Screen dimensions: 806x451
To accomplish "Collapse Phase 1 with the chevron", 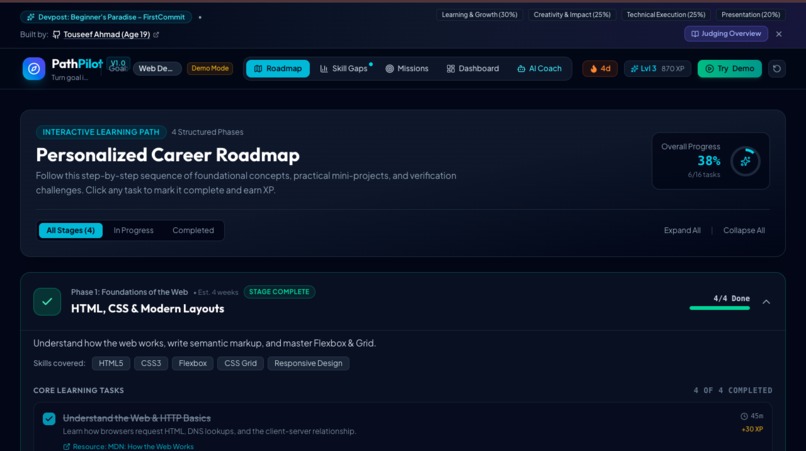I will click(766, 302).
